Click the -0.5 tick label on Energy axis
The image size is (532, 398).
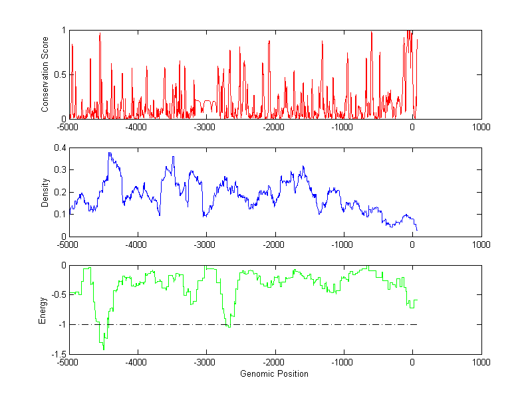(58, 295)
